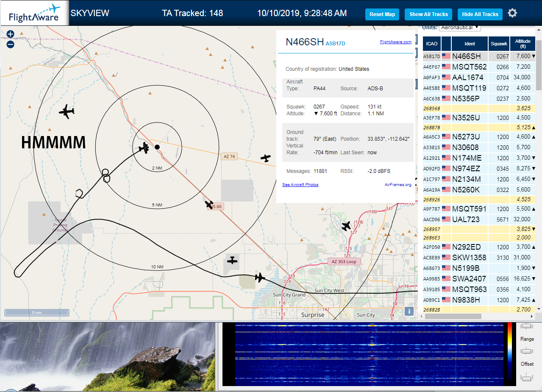Select the unnamed row with ICAO 268B78
The width and height of the screenshot is (542, 392).
(x=479, y=127)
